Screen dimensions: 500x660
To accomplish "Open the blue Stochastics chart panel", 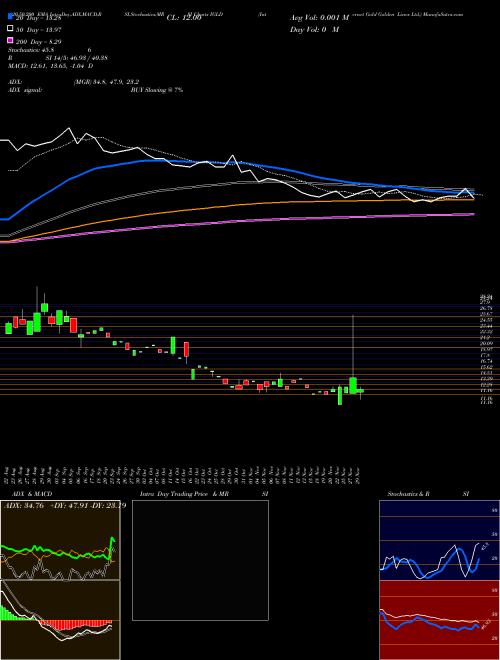I will click(x=439, y=540).
